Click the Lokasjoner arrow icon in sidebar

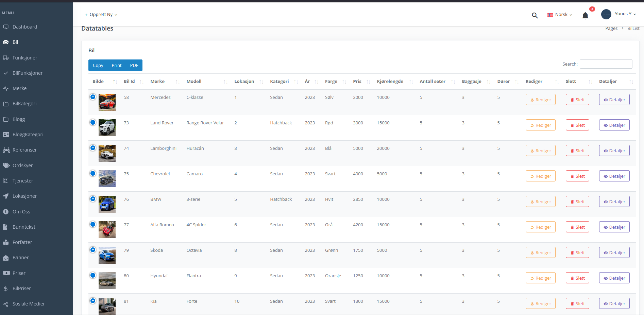(x=6, y=196)
